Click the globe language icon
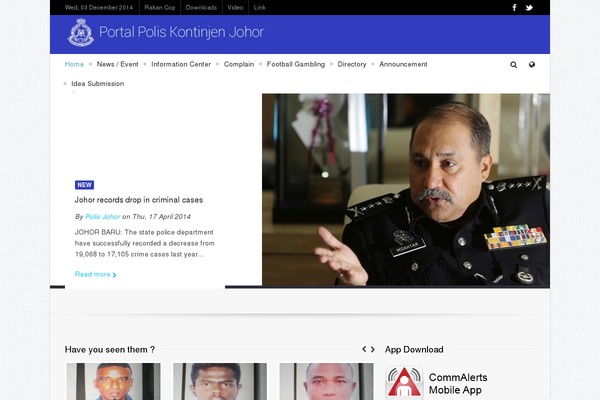The height and width of the screenshot is (400, 600). point(532,64)
